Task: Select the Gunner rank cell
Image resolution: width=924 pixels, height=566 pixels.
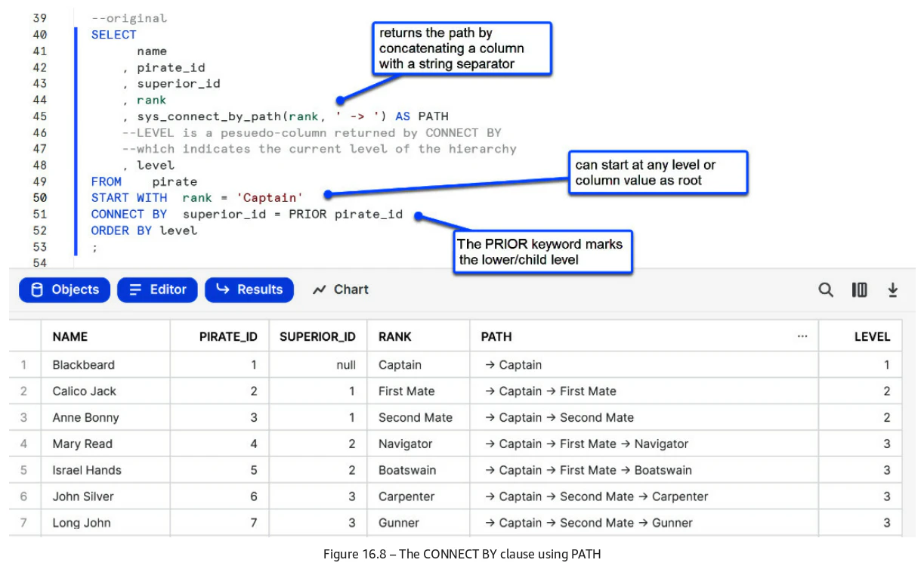Action: (419, 523)
